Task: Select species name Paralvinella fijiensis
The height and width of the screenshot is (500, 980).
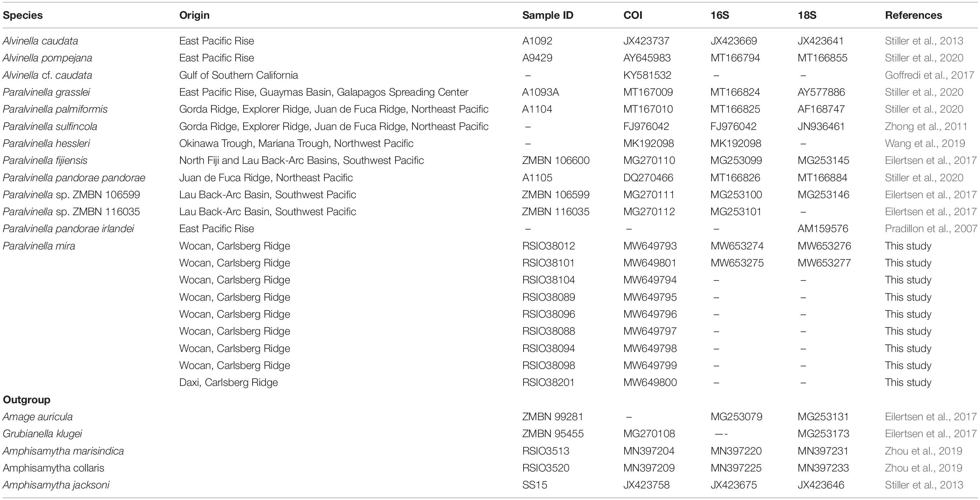Action: [45, 161]
